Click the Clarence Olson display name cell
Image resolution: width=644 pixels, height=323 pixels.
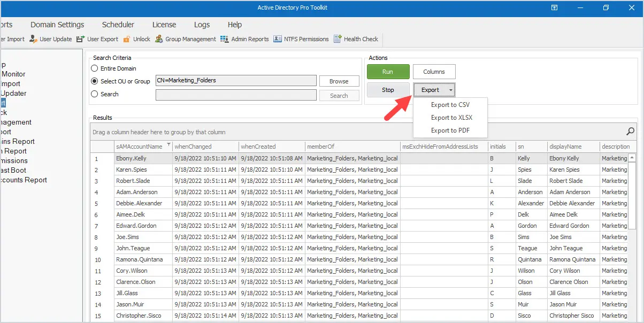pyautogui.click(x=573, y=282)
